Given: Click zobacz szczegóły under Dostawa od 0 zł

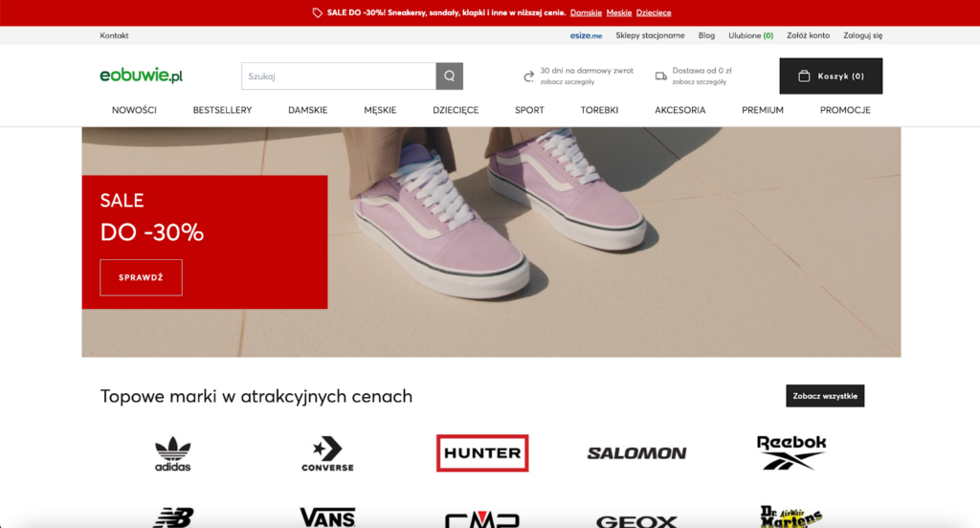Looking at the screenshot, I should 700,82.
